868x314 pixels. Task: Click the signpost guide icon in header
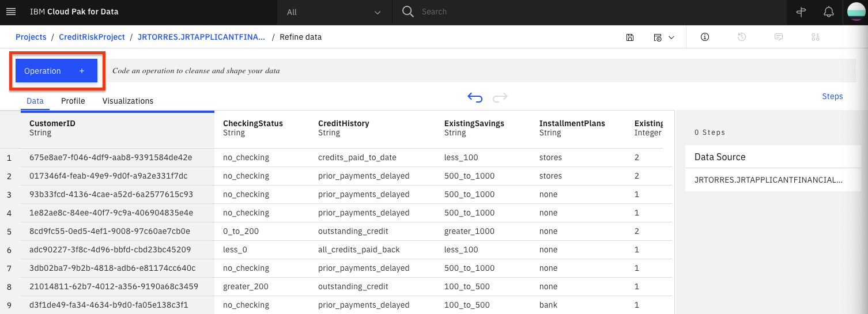[x=801, y=12]
